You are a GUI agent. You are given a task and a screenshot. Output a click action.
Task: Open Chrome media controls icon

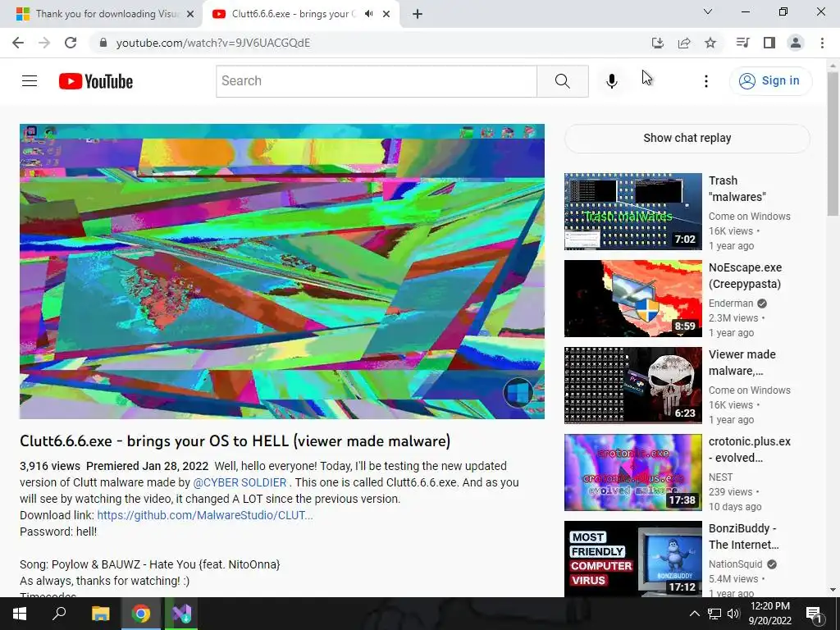(742, 43)
